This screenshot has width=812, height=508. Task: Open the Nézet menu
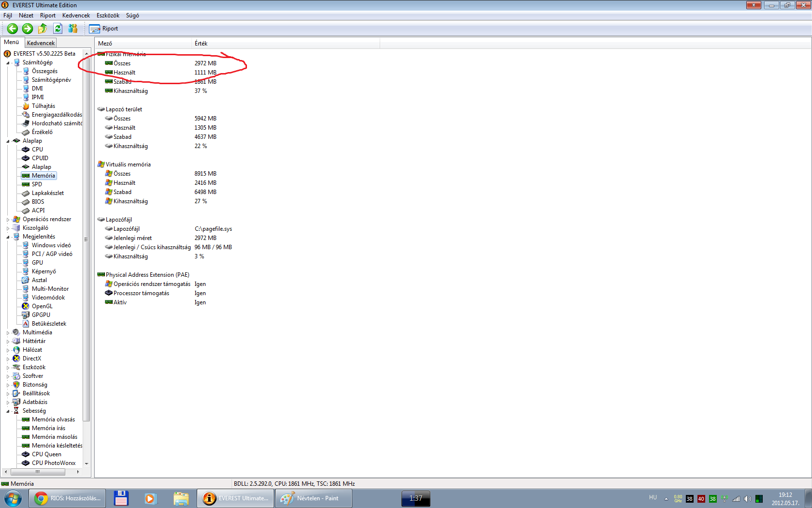pyautogui.click(x=26, y=15)
